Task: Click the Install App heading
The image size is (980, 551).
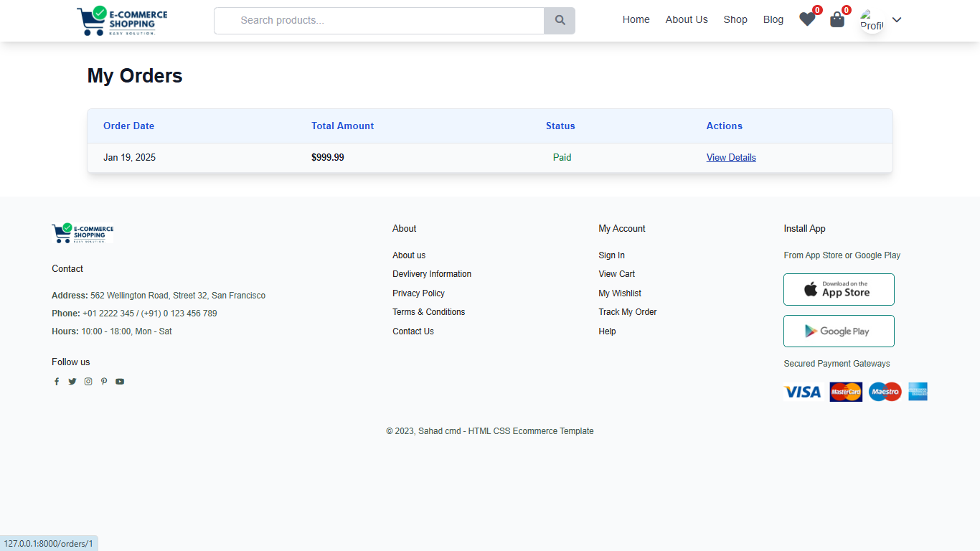Action: click(805, 229)
